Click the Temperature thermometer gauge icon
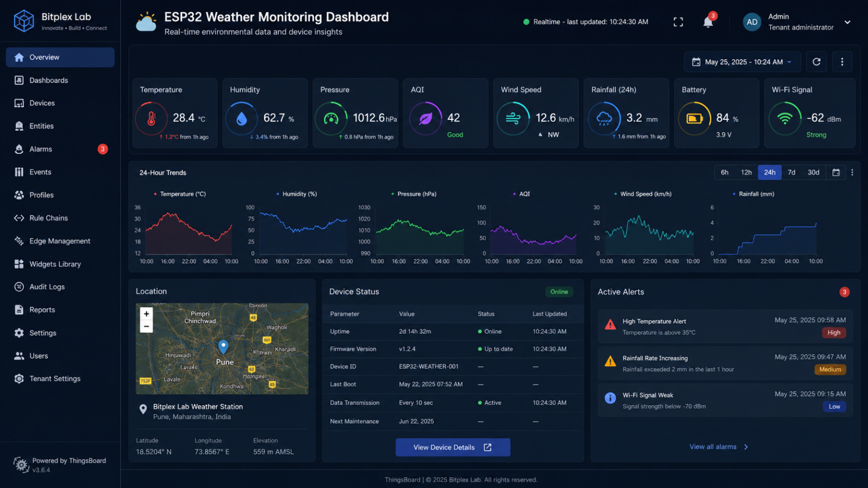This screenshot has width=868, height=488. pos(151,119)
